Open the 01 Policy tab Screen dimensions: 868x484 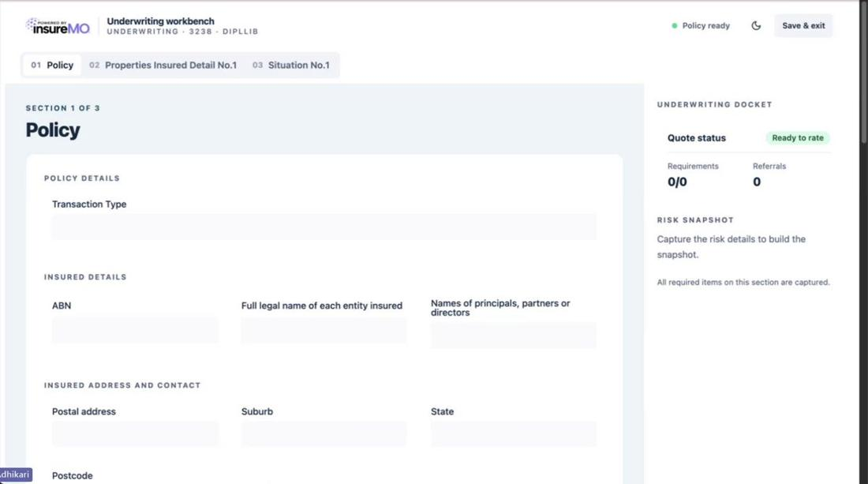tap(52, 65)
